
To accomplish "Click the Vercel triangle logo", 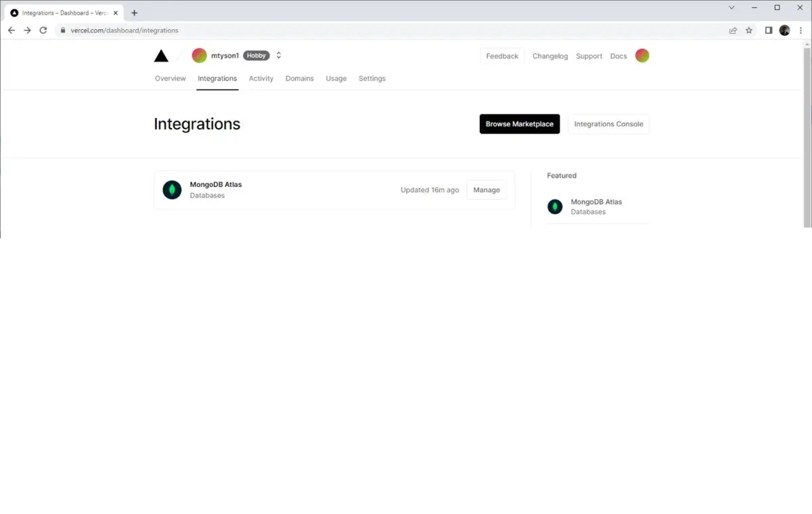I will click(161, 56).
